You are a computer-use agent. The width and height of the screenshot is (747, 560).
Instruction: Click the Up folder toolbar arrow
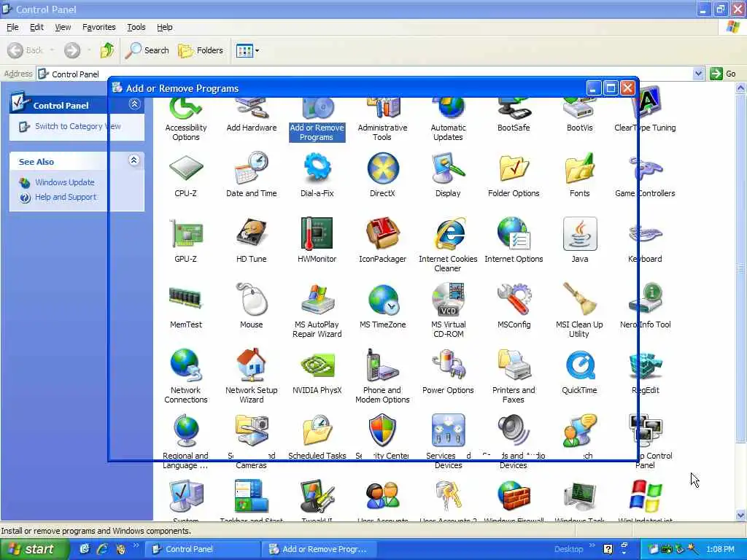click(x=107, y=50)
